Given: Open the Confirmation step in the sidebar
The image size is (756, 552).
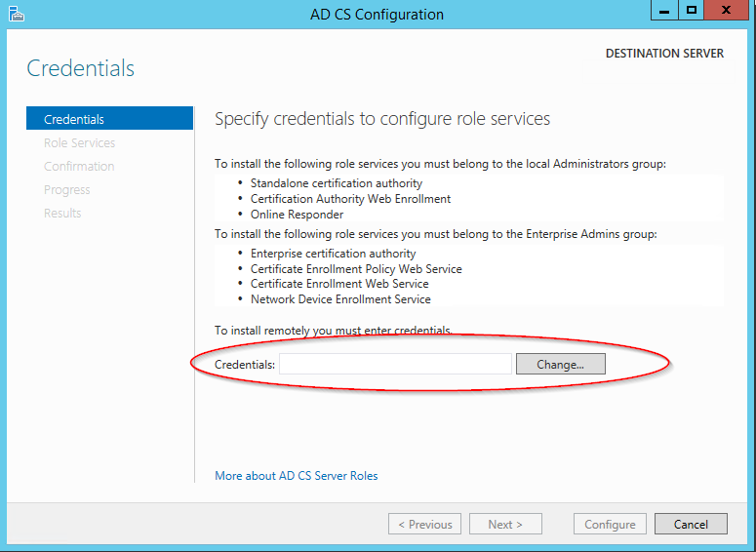Looking at the screenshot, I should click(x=79, y=167).
